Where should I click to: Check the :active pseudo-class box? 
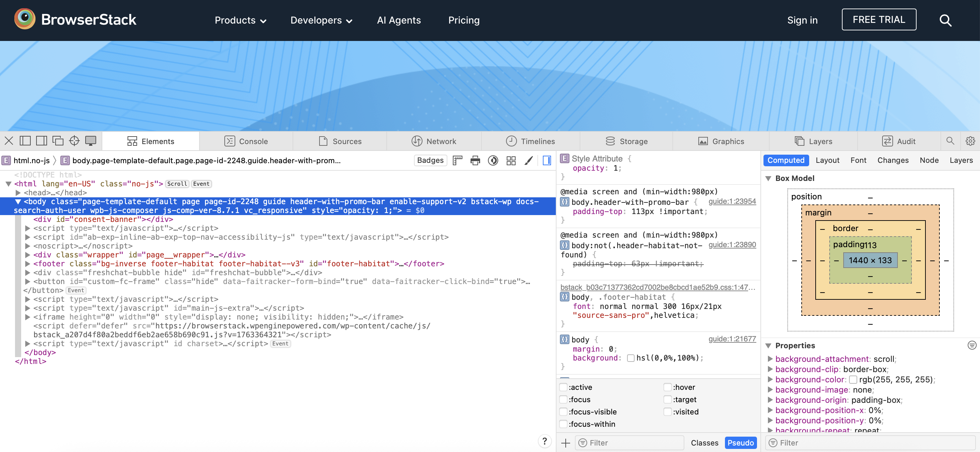pyautogui.click(x=563, y=387)
